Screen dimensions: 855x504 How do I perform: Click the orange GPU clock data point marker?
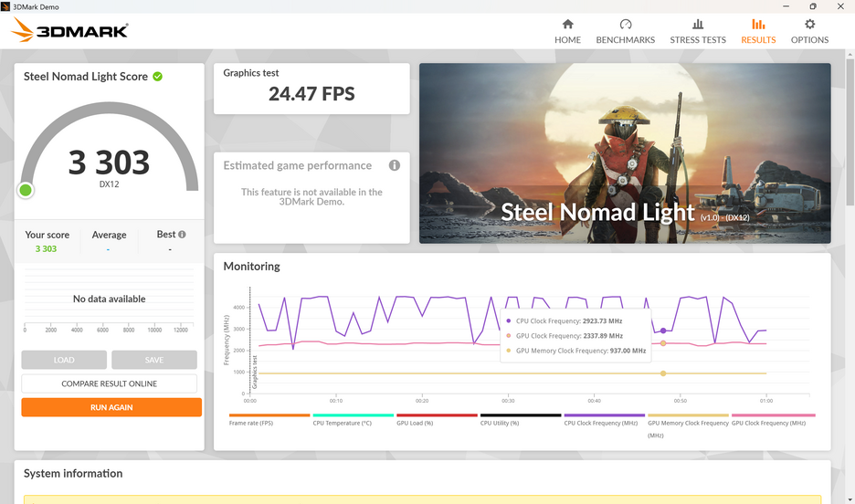[x=663, y=343]
